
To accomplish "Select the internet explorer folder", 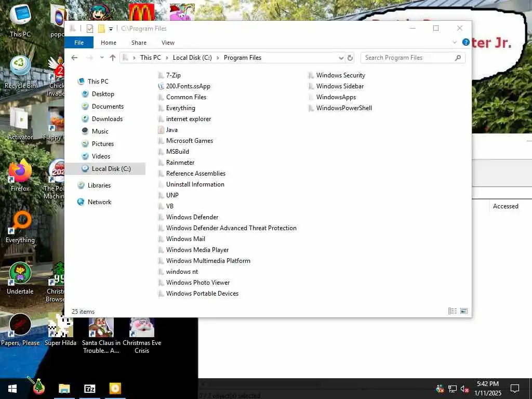I will [x=188, y=119].
